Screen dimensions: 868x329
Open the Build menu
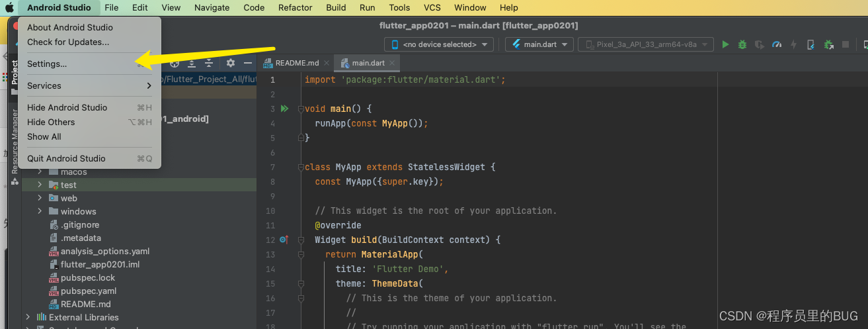336,8
